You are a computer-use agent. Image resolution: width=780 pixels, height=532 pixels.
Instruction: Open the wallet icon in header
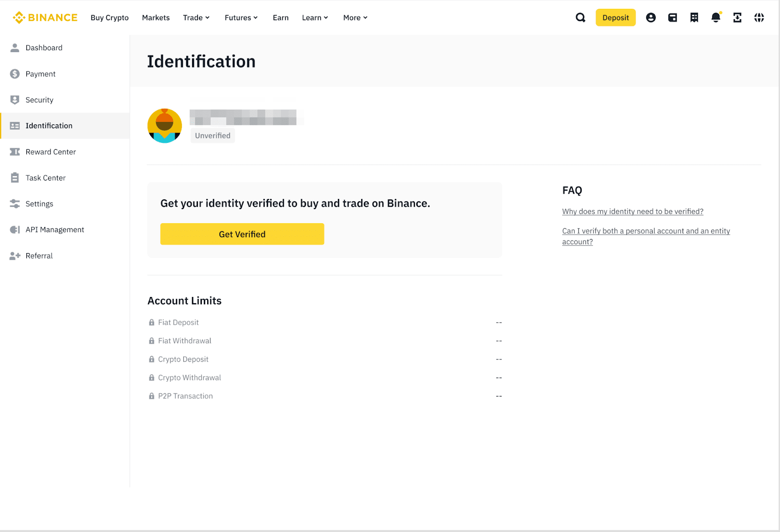pyautogui.click(x=673, y=17)
